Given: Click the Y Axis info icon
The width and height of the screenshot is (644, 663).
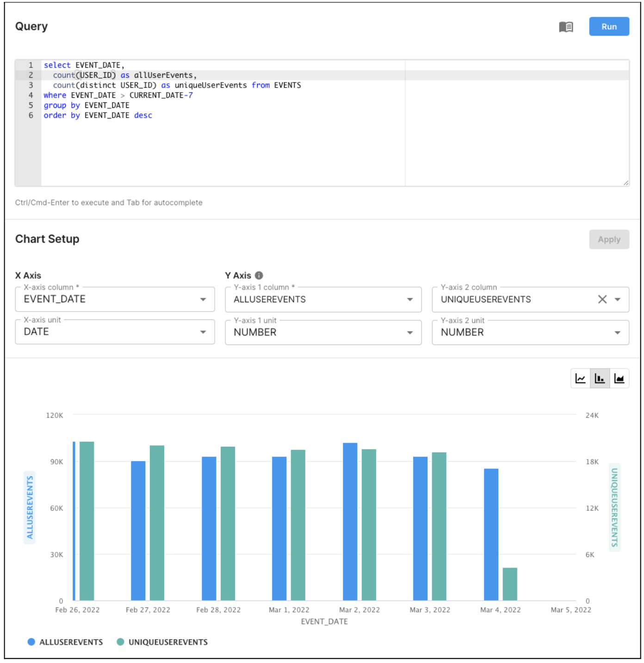Looking at the screenshot, I should (259, 275).
